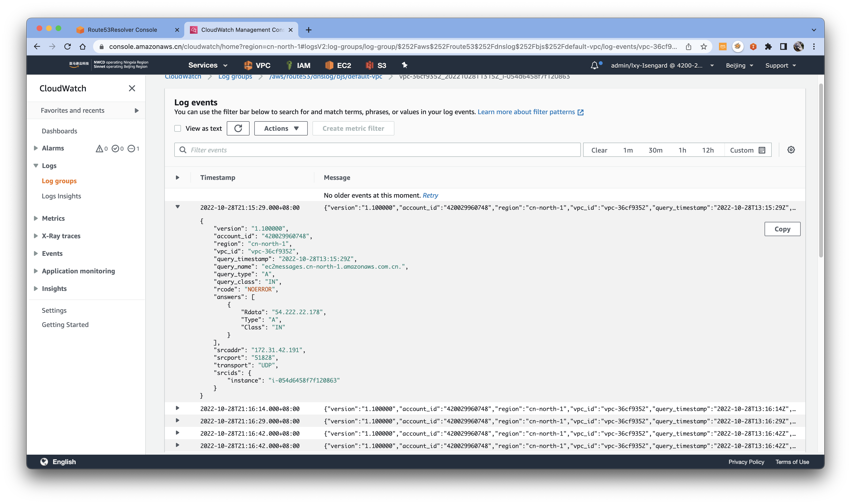Open Settings in the sidebar
Screen dimensions: 851x504
54,310
